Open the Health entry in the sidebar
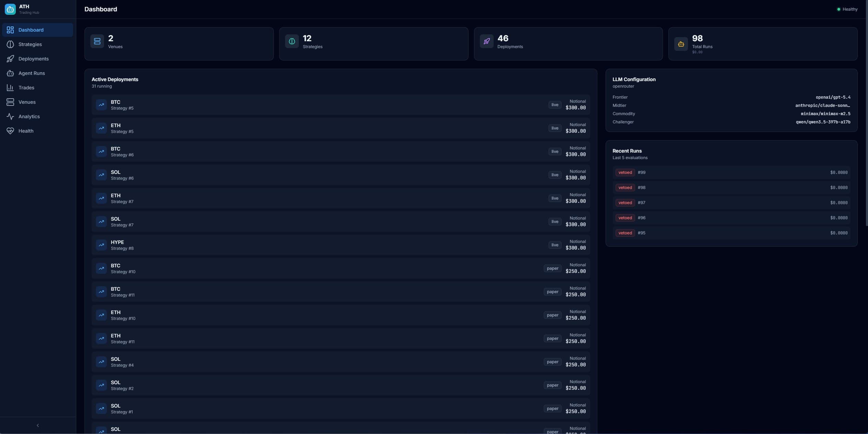The image size is (868, 434). [26, 131]
